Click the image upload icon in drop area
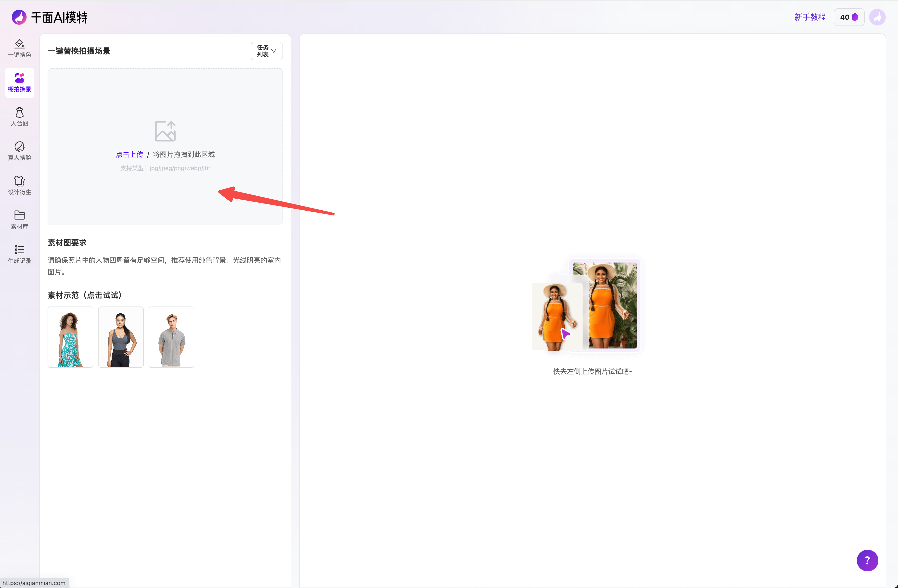Image resolution: width=898 pixels, height=588 pixels. [165, 131]
